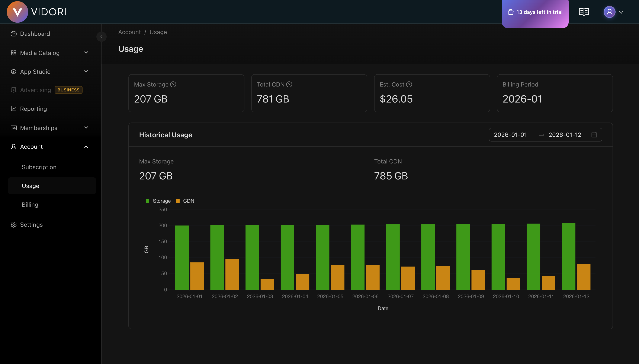Open App Studio via its cube icon
The height and width of the screenshot is (364, 639).
(x=13, y=72)
